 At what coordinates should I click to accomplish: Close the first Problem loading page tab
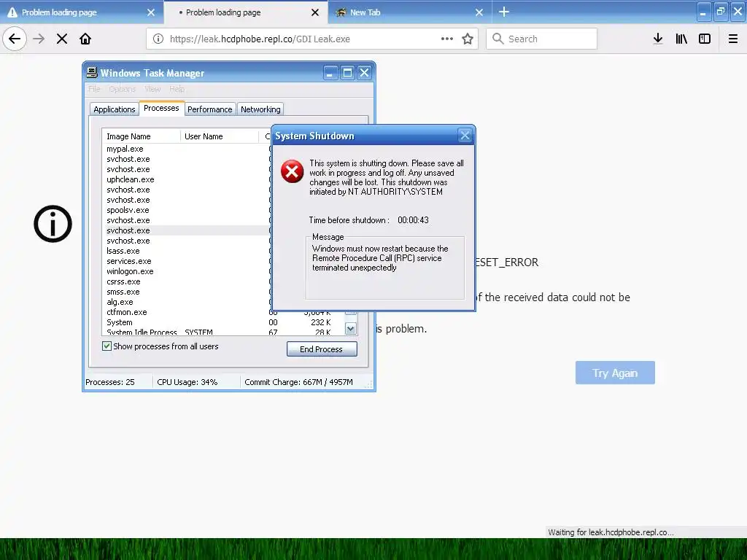(151, 12)
